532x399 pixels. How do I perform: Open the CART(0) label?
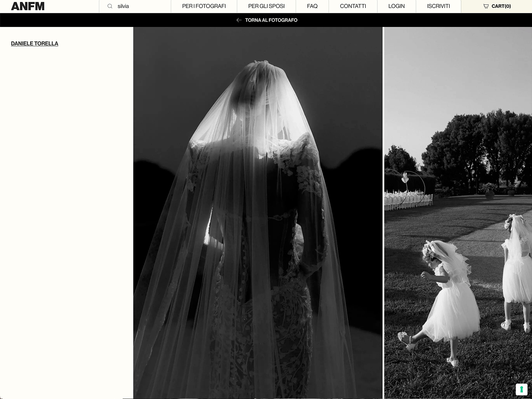[501, 6]
